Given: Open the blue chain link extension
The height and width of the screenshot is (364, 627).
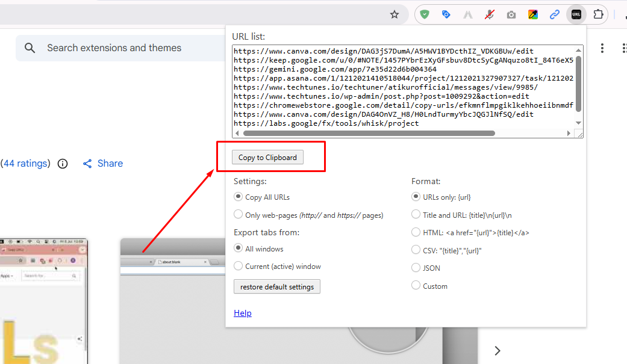Looking at the screenshot, I should click(554, 15).
